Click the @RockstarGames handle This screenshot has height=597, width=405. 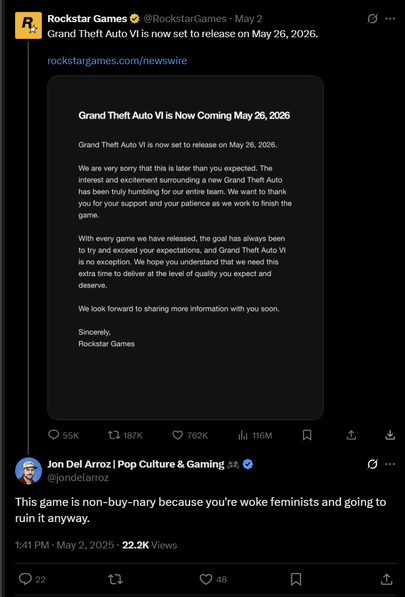185,19
